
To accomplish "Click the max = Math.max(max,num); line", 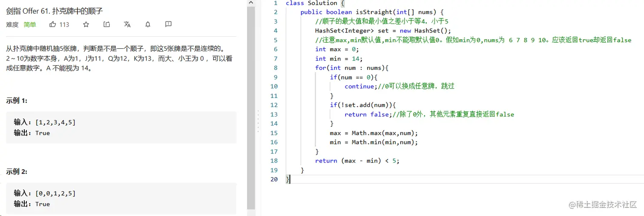I will pyautogui.click(x=374, y=133).
